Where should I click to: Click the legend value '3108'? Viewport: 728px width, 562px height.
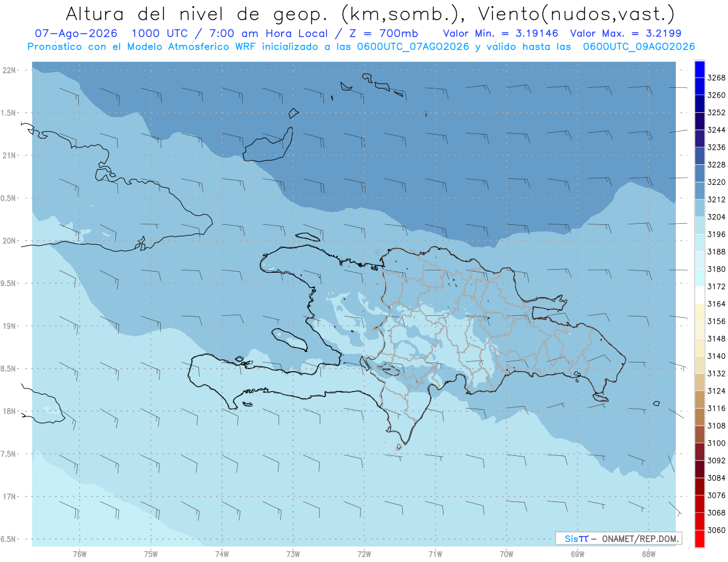(716, 426)
